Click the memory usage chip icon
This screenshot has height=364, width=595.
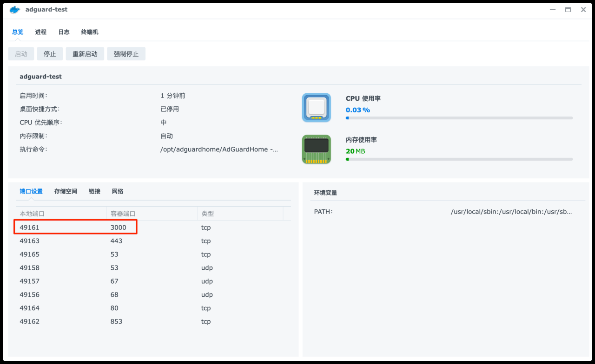[x=316, y=149]
